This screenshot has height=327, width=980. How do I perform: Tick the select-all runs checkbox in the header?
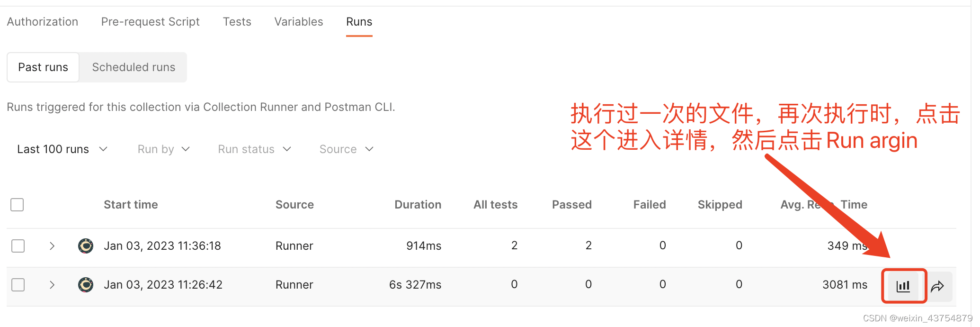17,205
